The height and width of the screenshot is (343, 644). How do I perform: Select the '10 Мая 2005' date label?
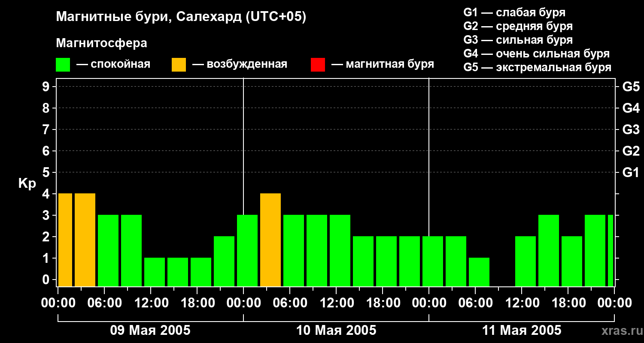(336, 331)
